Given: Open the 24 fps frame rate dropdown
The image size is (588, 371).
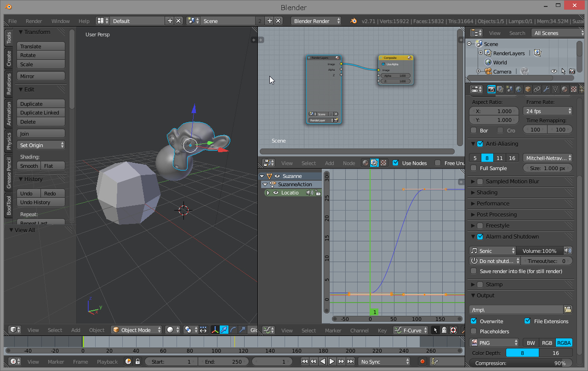Looking at the screenshot, I should point(548,111).
